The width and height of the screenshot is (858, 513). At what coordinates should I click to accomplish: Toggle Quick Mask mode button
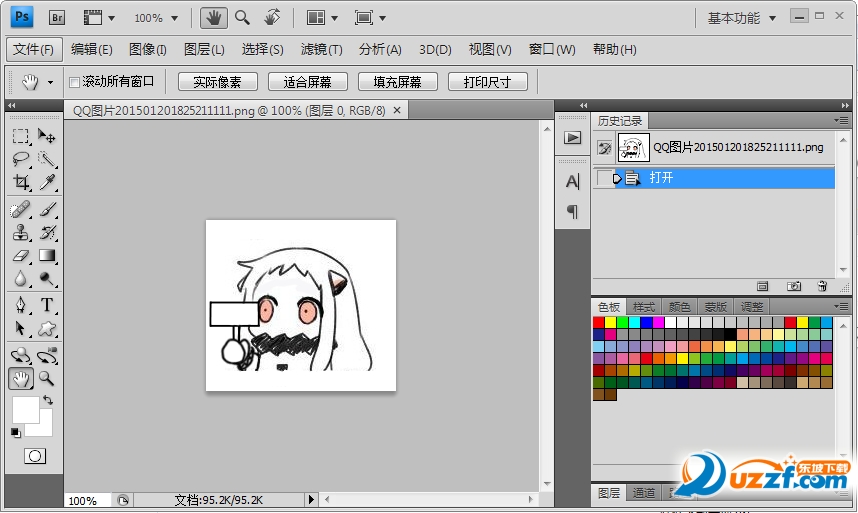point(34,456)
